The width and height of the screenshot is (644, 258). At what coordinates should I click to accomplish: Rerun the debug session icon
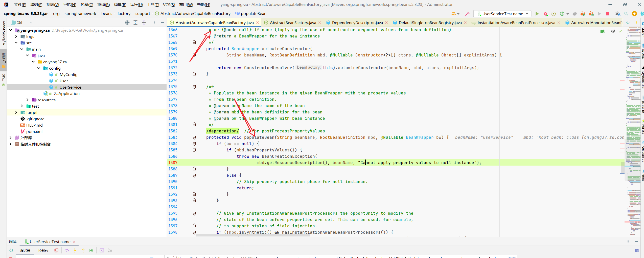pos(11,250)
